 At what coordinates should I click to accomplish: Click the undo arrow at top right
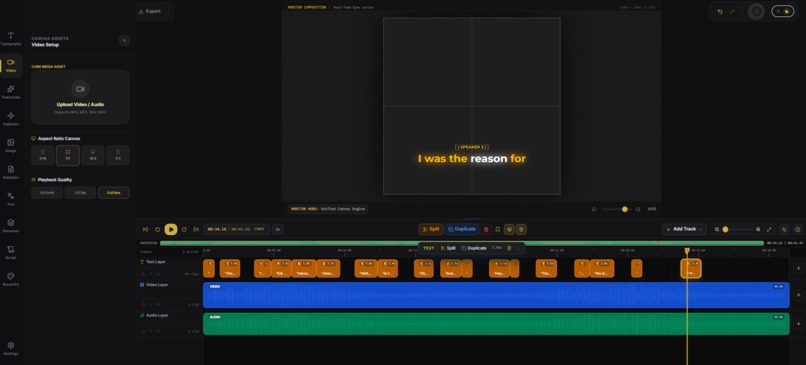click(x=720, y=11)
